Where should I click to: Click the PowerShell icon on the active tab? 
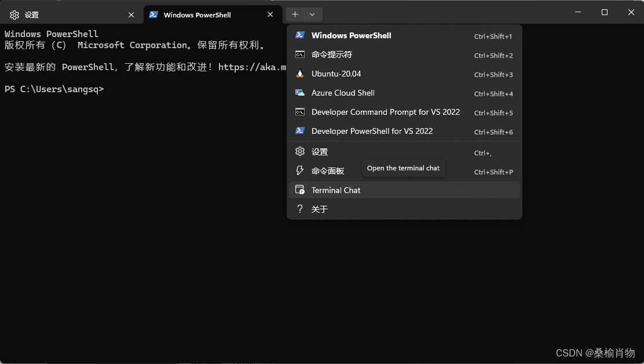(x=153, y=14)
